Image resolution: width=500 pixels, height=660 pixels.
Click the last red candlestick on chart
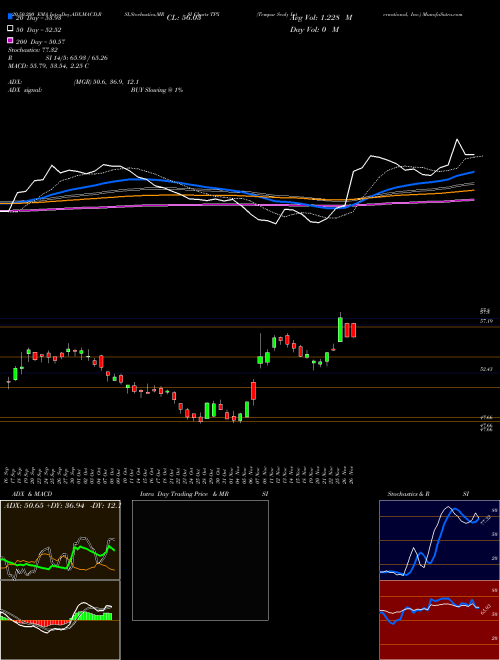click(354, 330)
